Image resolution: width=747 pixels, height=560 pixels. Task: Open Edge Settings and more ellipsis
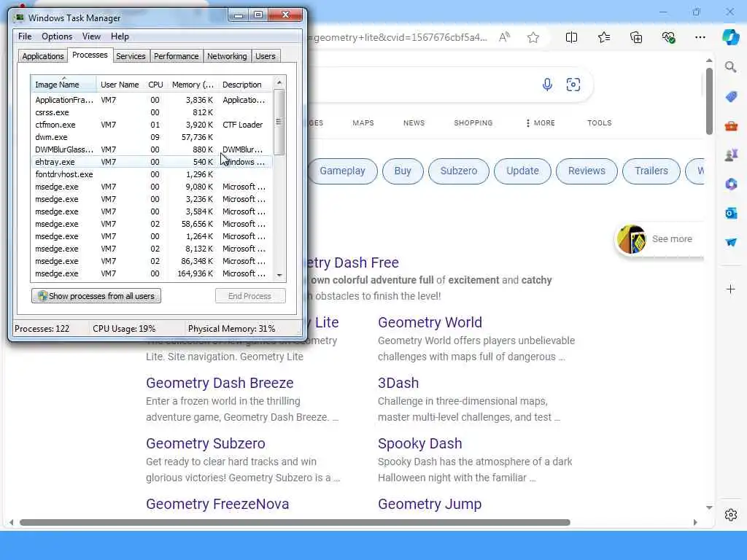[700, 37]
